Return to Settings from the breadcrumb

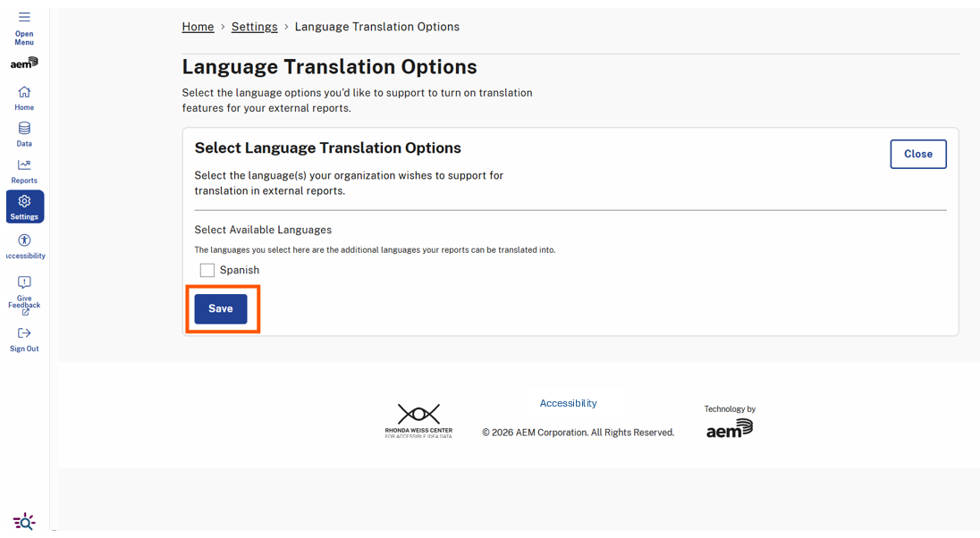point(254,26)
